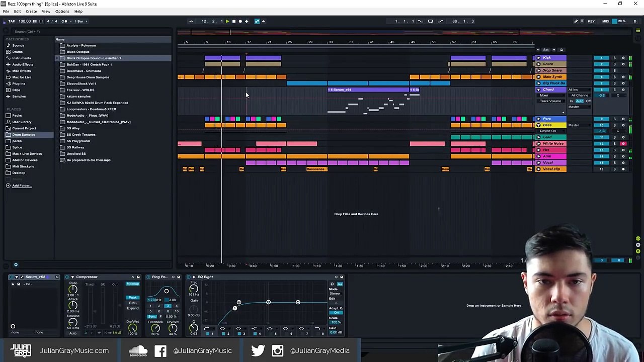
Task: Collapse the Bass track
Action: point(539,125)
